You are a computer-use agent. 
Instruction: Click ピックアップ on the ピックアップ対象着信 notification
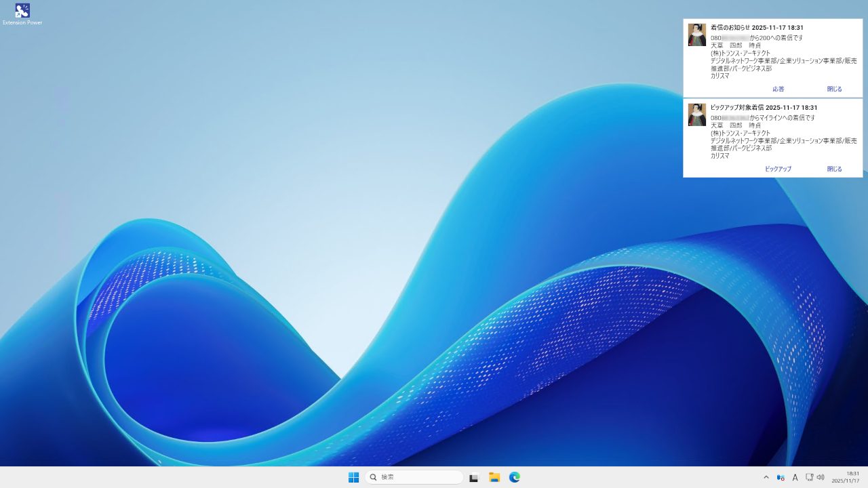778,169
